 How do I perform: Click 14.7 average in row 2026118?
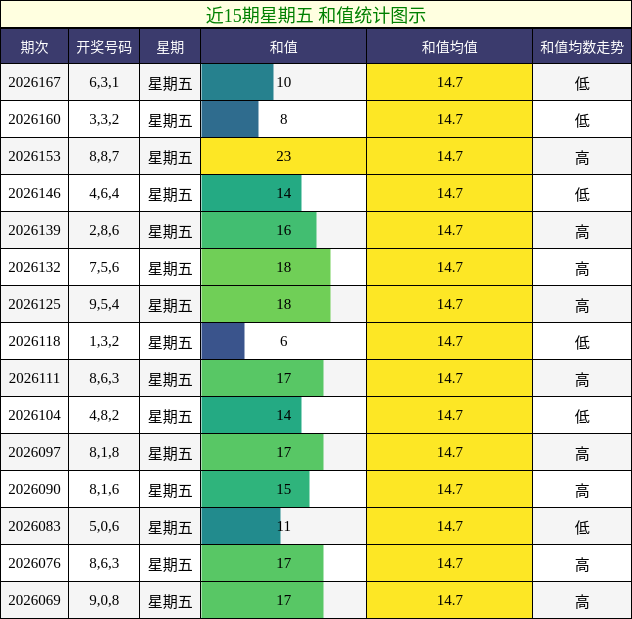point(449,341)
